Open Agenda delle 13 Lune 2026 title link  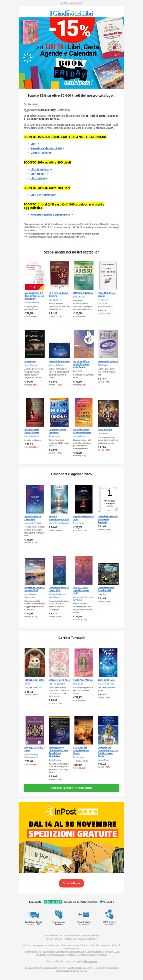coord(33,517)
